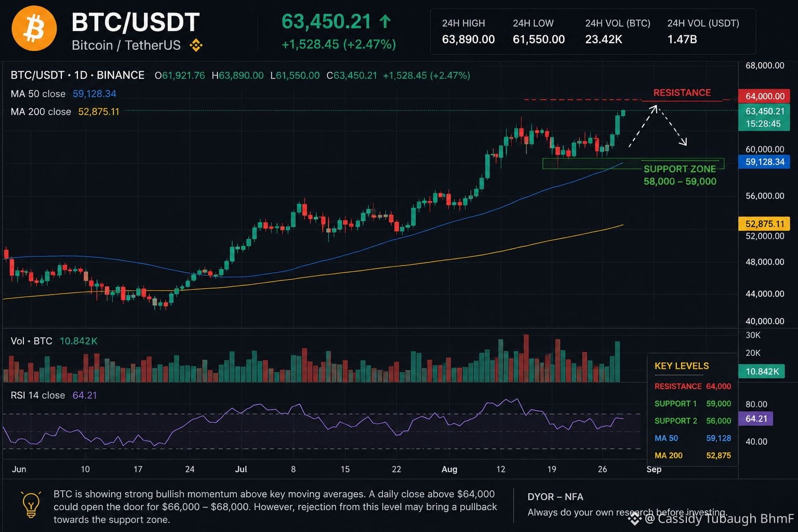Click 56,000.00 on the price axis

765,196
